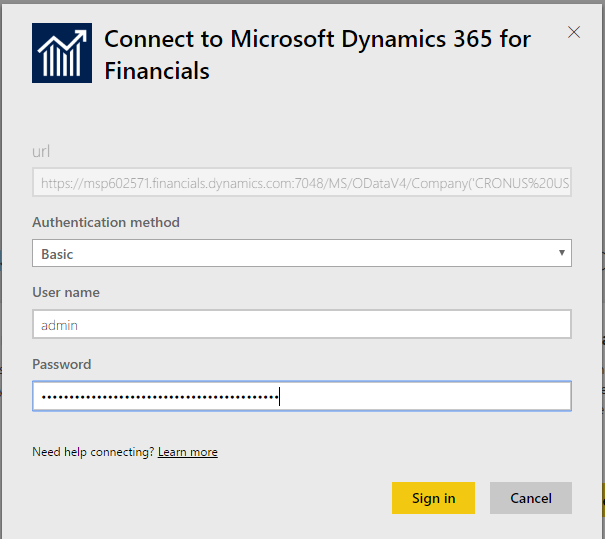Click the User name field containing admin
This screenshot has width=605, height=539.
pos(302,324)
